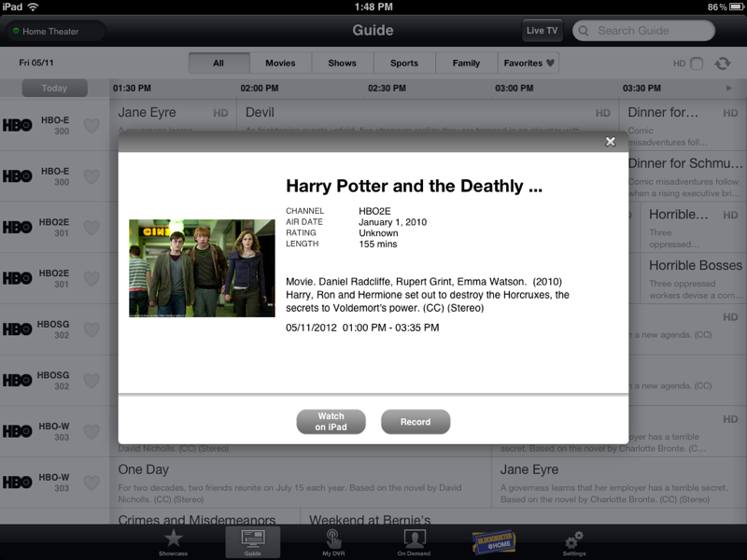Open the On Demand section
This screenshot has height=560, width=747.
point(414,541)
